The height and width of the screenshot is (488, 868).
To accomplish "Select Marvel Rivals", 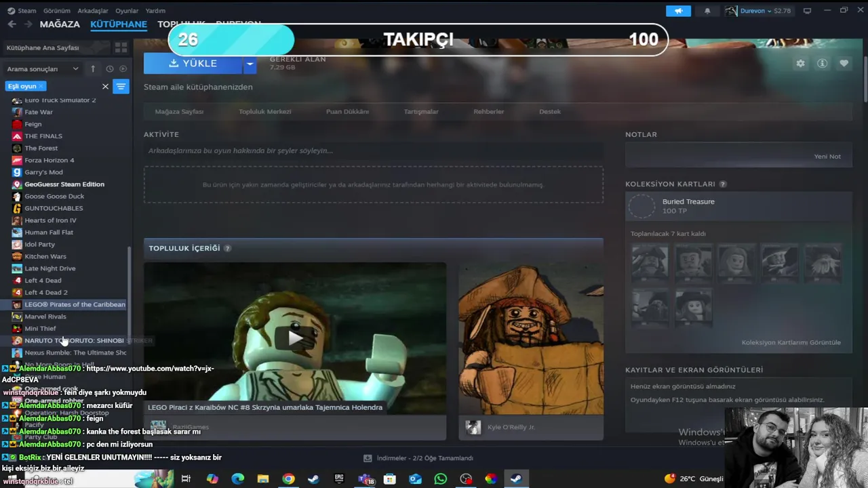I will [45, 317].
